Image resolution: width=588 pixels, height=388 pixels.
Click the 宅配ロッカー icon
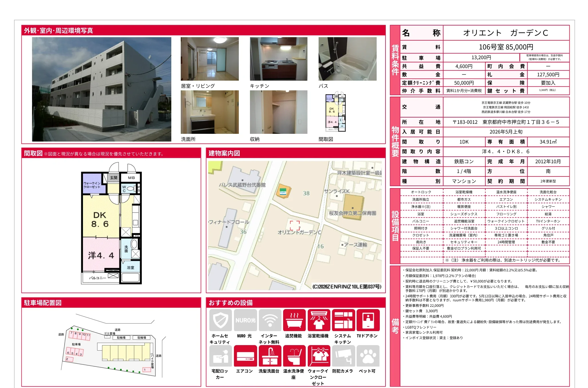[x=220, y=356]
